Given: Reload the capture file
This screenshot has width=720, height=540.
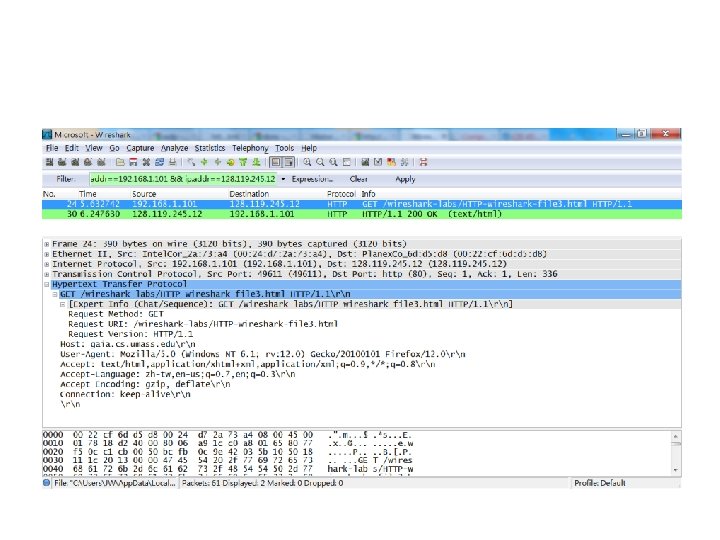Looking at the screenshot, I should click(159, 162).
